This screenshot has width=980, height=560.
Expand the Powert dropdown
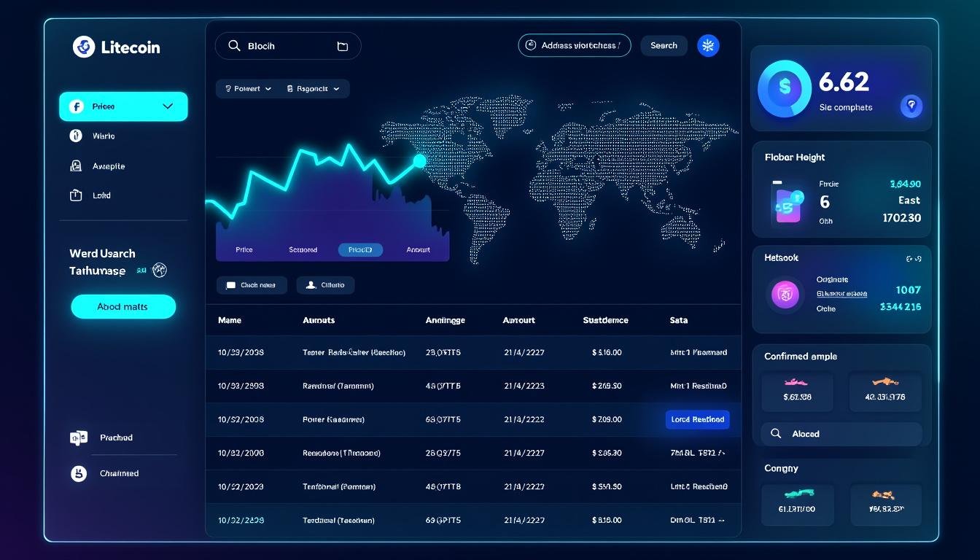point(248,88)
